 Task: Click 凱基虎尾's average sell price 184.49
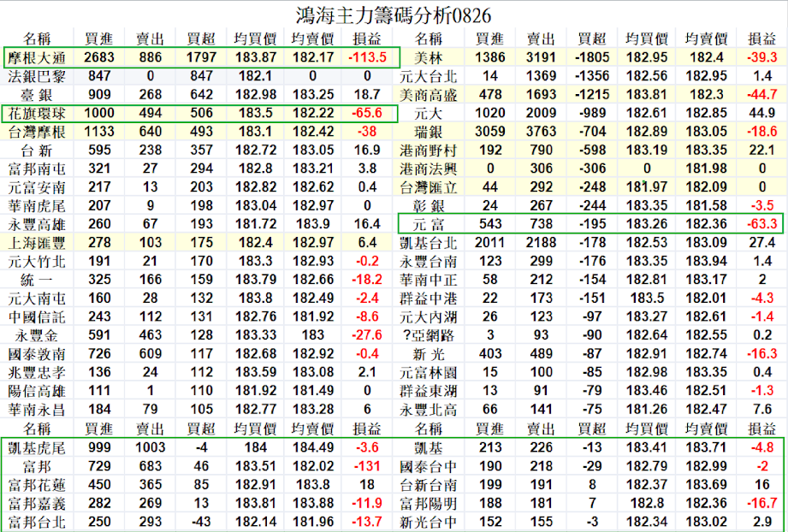tap(313, 447)
